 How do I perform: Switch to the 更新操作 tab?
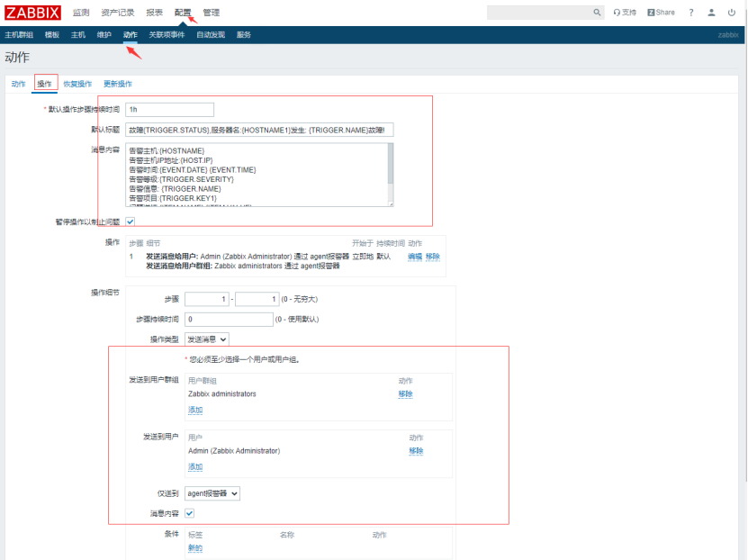tap(118, 84)
